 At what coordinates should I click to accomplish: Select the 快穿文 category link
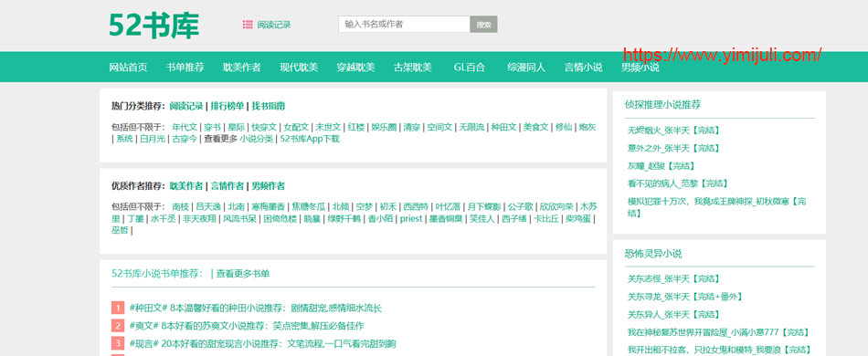tap(264, 127)
